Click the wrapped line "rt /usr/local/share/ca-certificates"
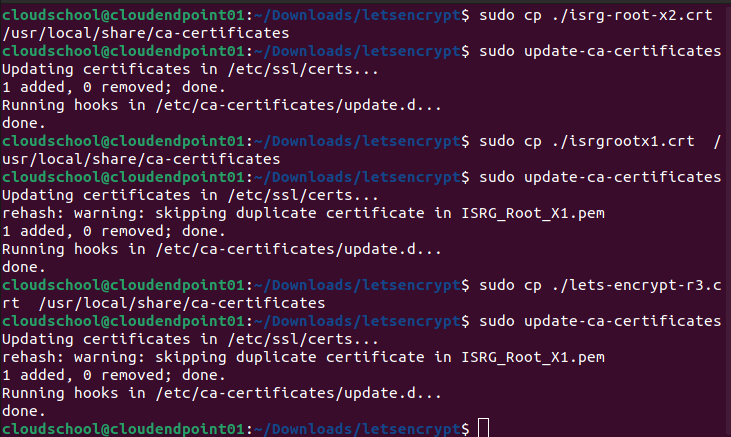The height and width of the screenshot is (437, 731). [x=164, y=303]
